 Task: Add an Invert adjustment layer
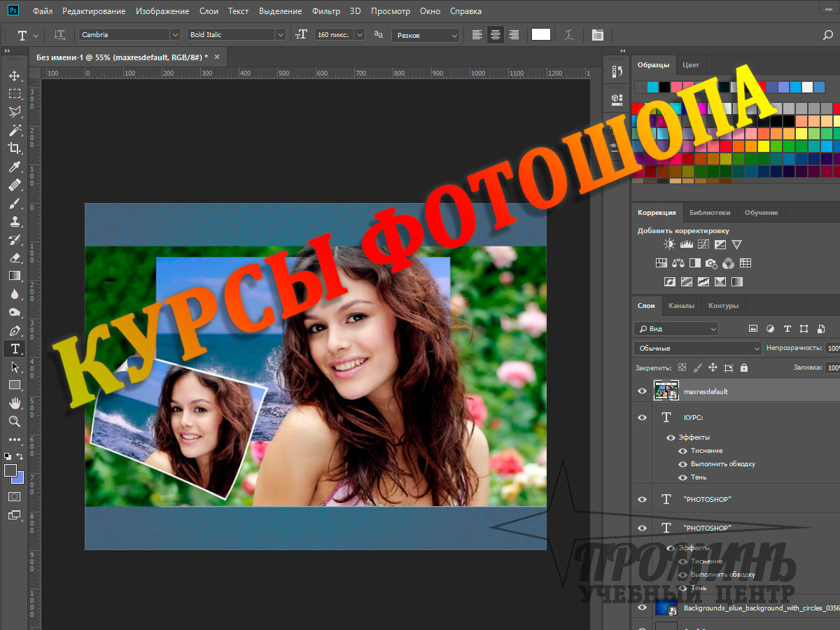point(670,282)
